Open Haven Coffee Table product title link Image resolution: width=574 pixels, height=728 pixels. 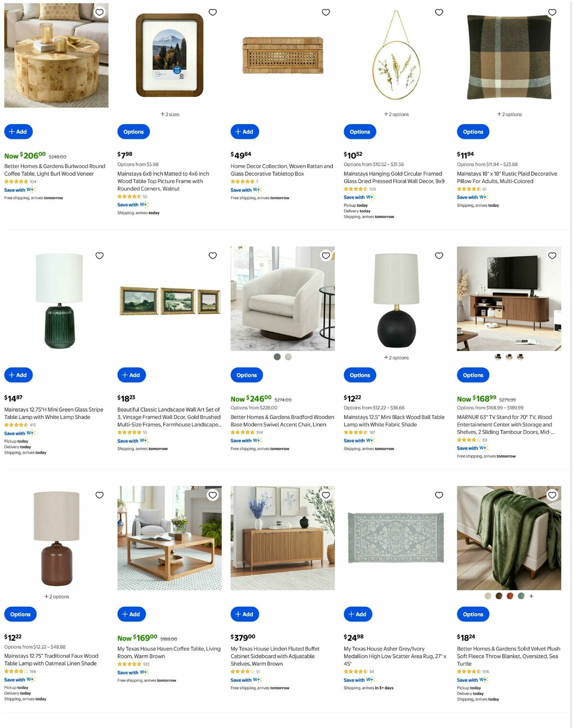169,652
